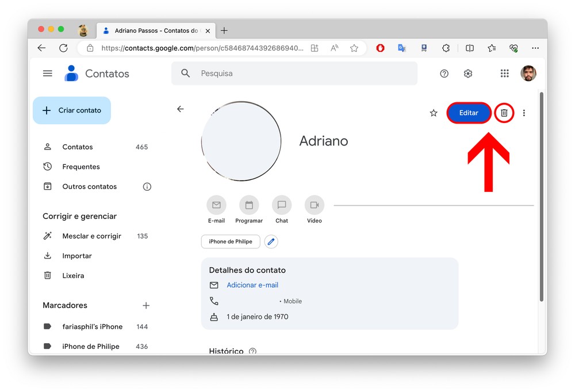Click the page's vertical scrollbar
The width and height of the screenshot is (575, 392).
click(541, 195)
